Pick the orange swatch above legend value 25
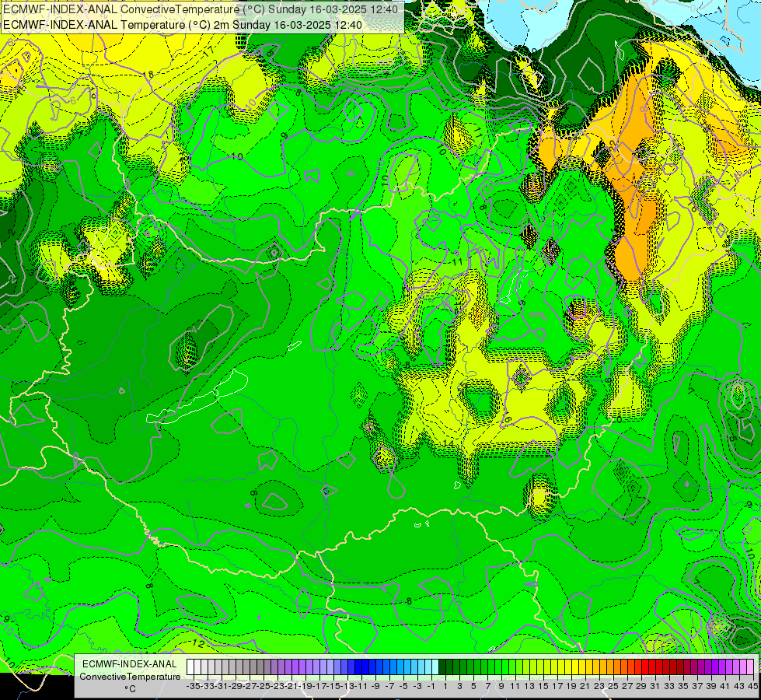Image resolution: width=761 pixels, height=700 pixels. [610, 667]
